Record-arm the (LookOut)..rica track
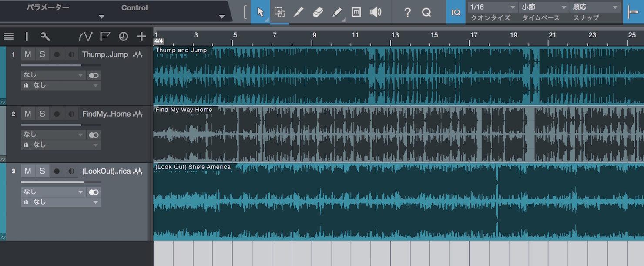This screenshot has width=644, height=266. 57,171
